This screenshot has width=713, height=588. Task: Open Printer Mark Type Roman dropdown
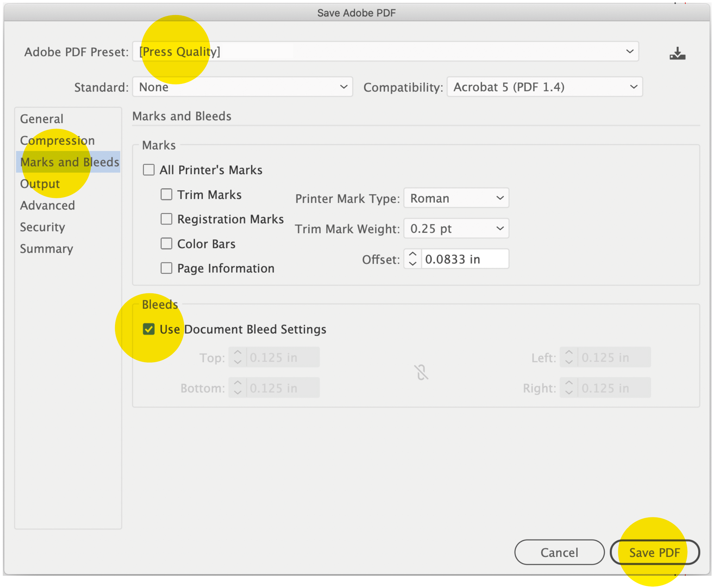tap(456, 198)
